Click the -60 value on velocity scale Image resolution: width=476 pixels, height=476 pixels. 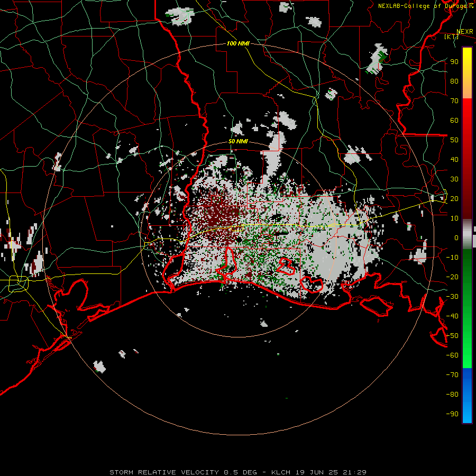point(452,355)
